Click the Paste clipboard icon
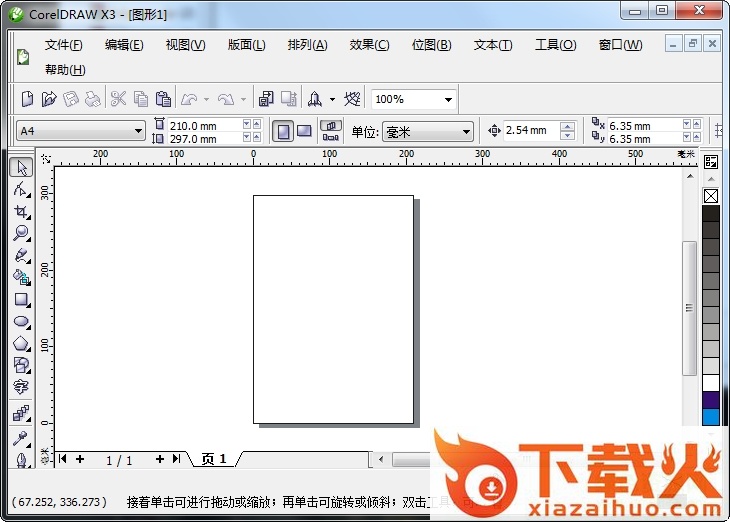730x522 pixels. [163, 99]
